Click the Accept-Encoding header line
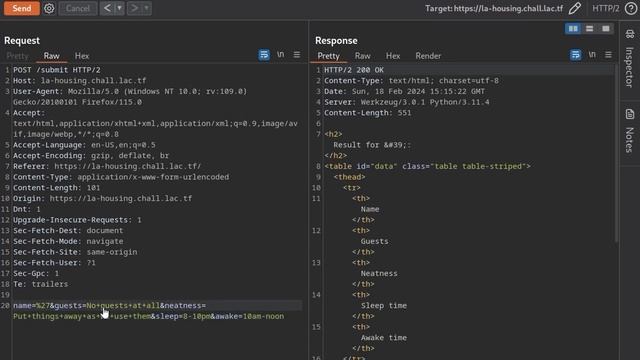The width and height of the screenshot is (640, 360). (91, 156)
